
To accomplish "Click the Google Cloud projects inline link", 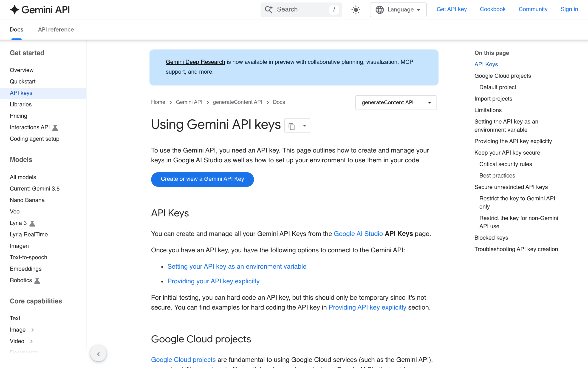I will coord(183,360).
